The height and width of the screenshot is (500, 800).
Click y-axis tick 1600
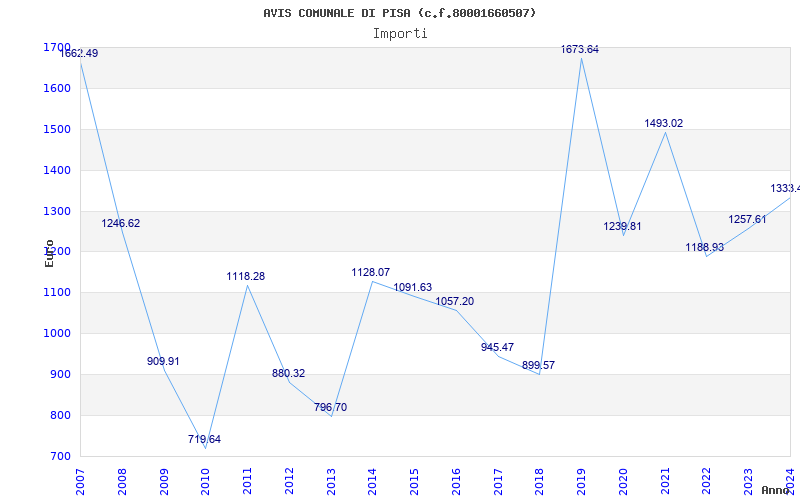(x=57, y=88)
